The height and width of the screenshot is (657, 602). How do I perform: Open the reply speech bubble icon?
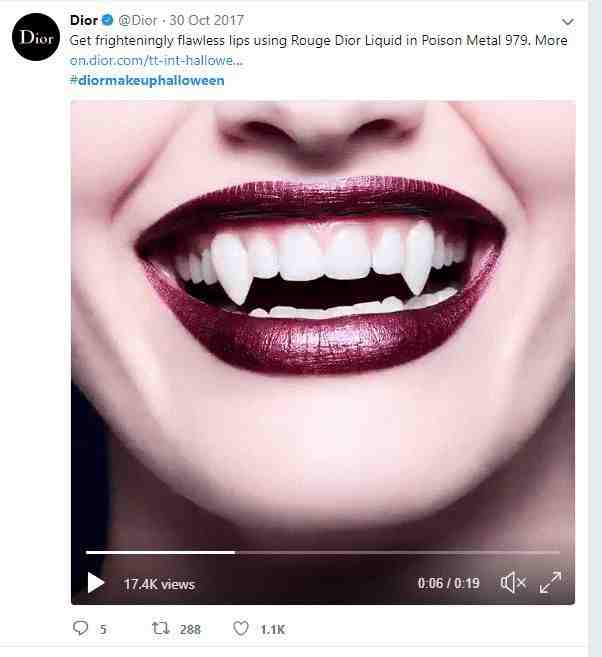(80, 629)
